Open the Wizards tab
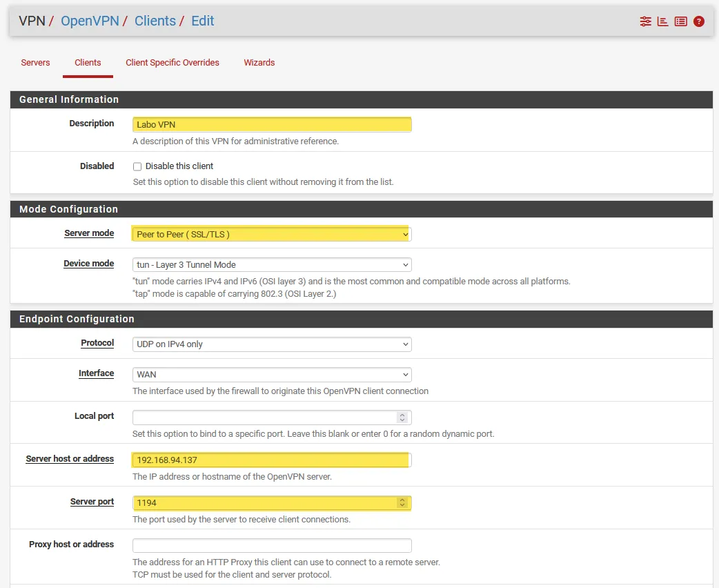 pos(259,63)
